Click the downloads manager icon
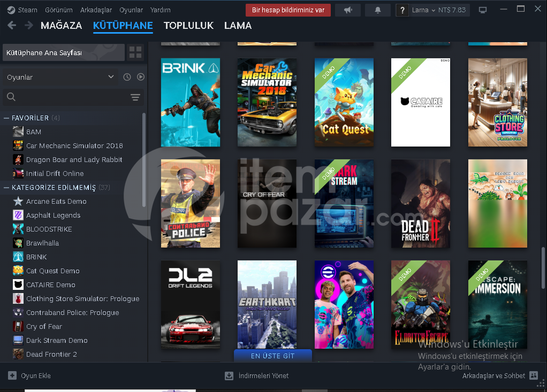This screenshot has height=392, width=547. (229, 375)
